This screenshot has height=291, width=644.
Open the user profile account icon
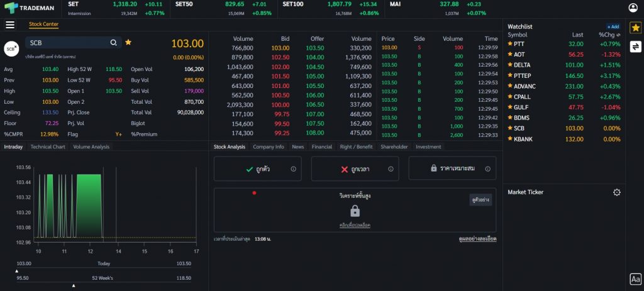[x=633, y=8]
